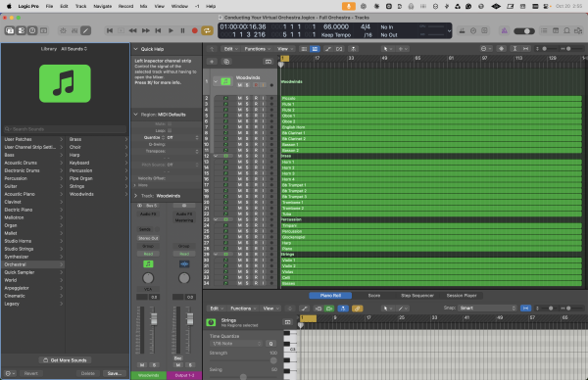The width and height of the screenshot is (588, 380).
Task: Click the Tuner icon in control bar
Action: [462, 30]
